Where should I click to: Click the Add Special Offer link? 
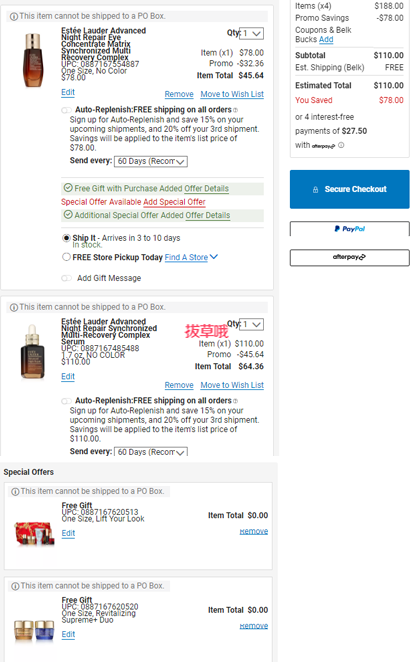tap(174, 202)
